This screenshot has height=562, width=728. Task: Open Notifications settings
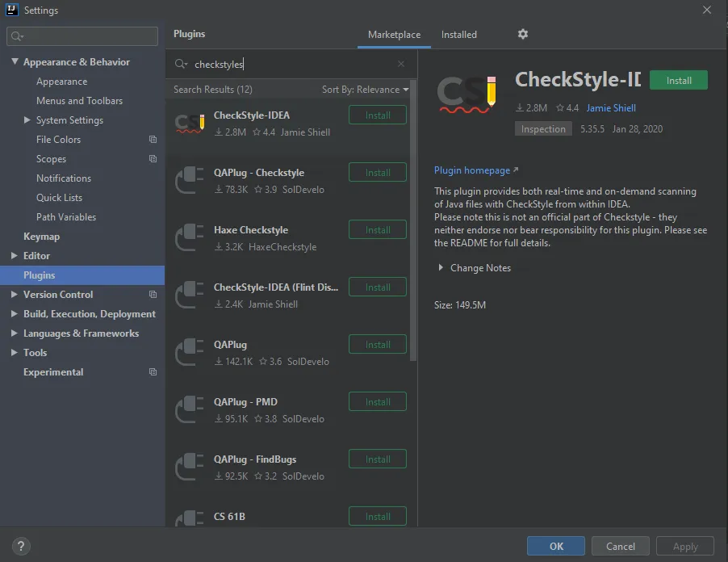tap(64, 178)
